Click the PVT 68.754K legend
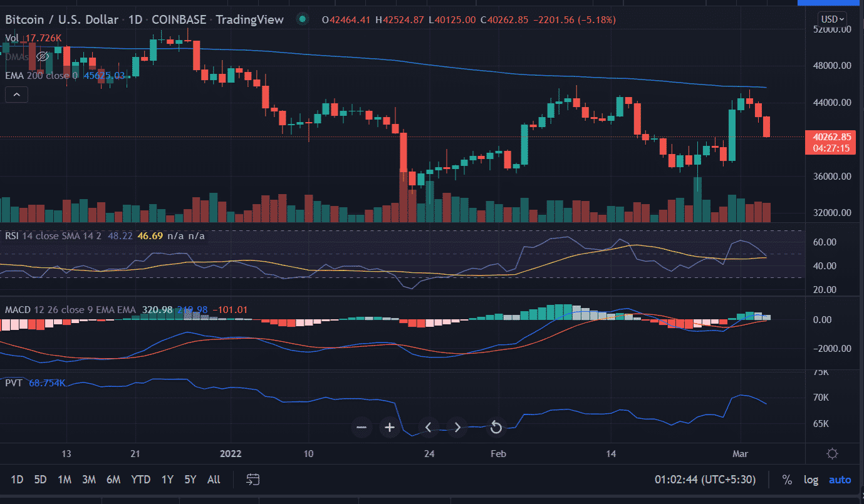864x504 pixels. pos(35,382)
